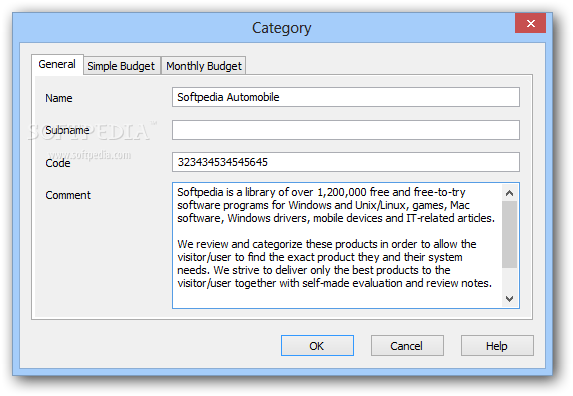Viewport: 573px width, 396px height.
Task: Click the Comment box scrollbar thumb
Action: (509, 234)
